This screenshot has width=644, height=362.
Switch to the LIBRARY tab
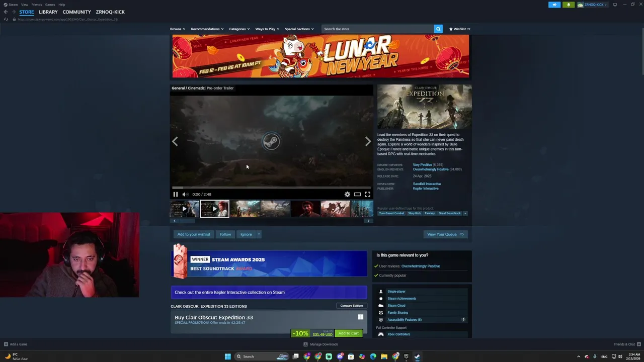point(48,12)
